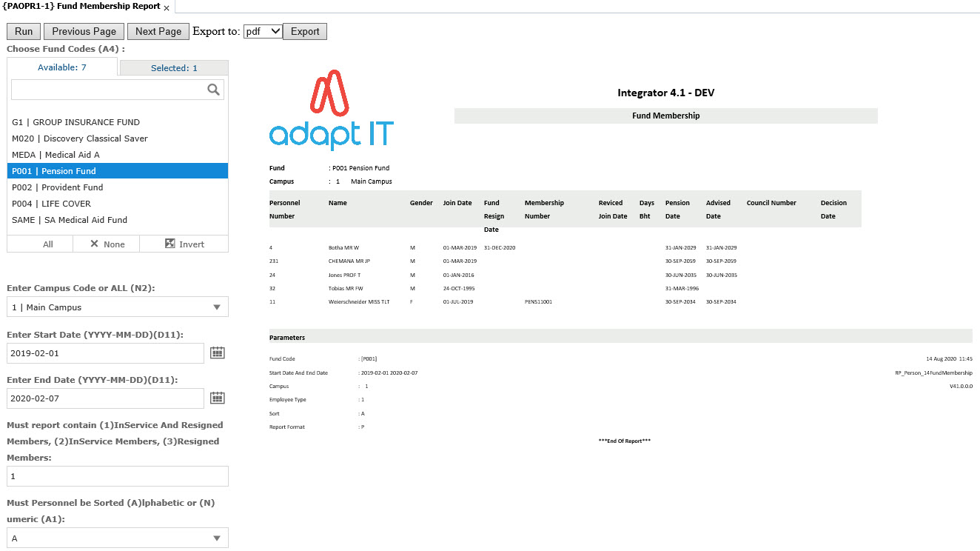Choose MEDA Medical Aid A fund
This screenshot has height=551, width=980.
(x=56, y=155)
